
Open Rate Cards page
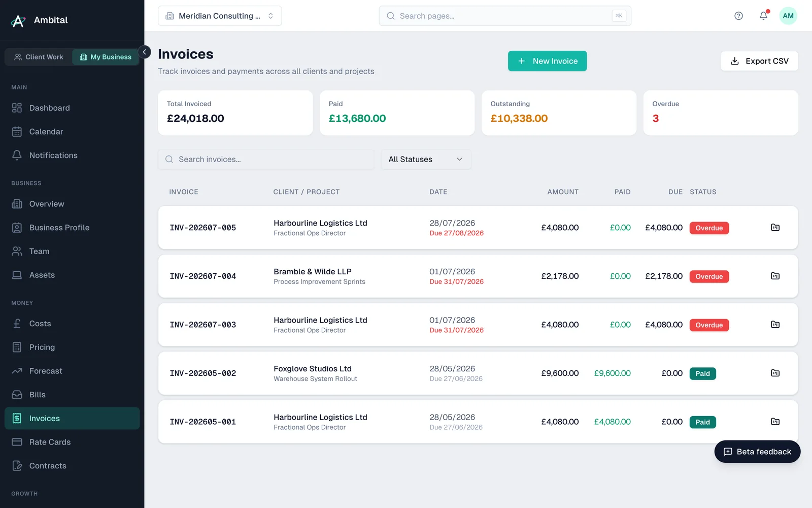72,442
